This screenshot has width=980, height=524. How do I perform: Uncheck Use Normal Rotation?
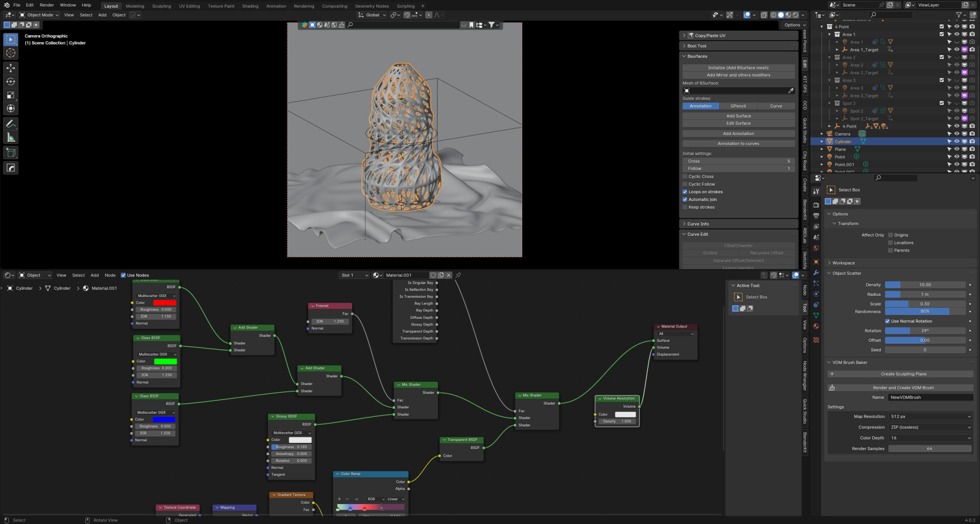pos(888,321)
